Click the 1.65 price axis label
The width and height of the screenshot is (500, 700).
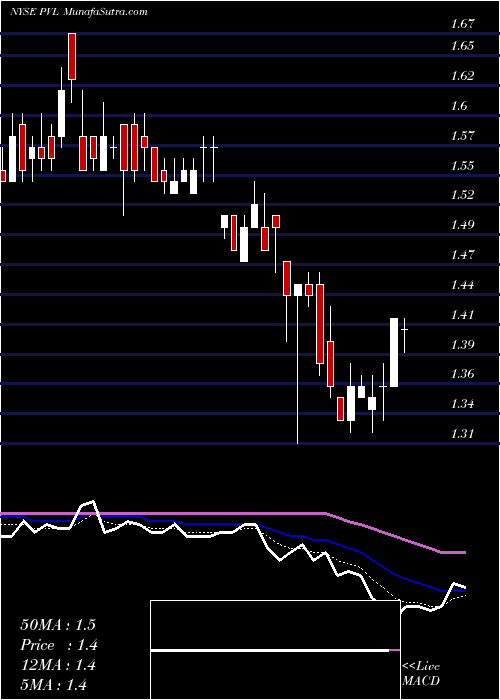pyautogui.click(x=464, y=46)
